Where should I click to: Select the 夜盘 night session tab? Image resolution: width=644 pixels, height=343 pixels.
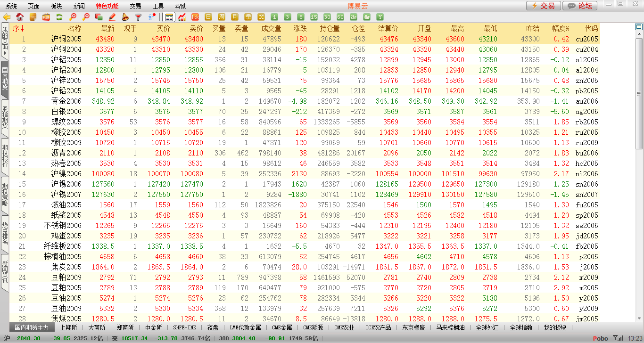click(x=213, y=327)
